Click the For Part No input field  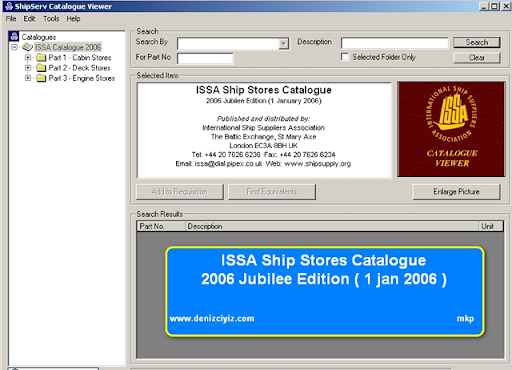tap(205, 59)
